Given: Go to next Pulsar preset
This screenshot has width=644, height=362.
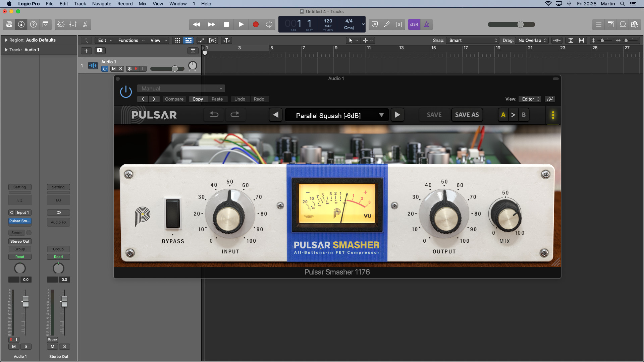Looking at the screenshot, I should 397,115.
